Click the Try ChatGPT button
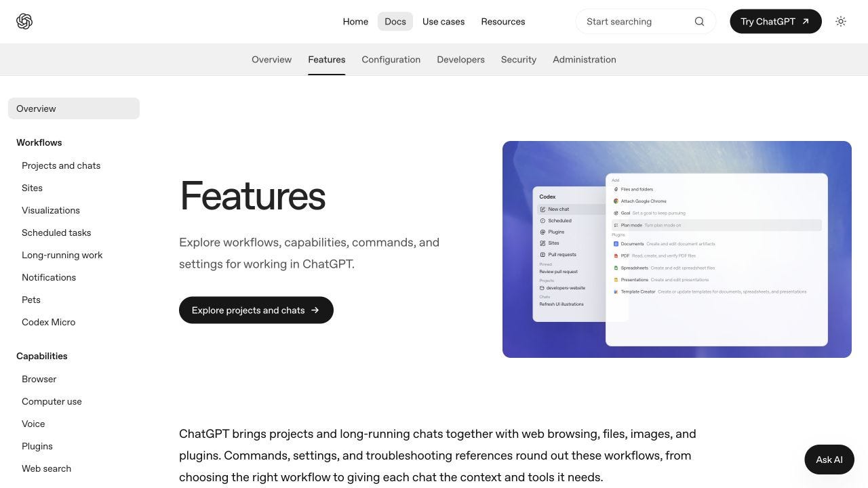 tap(776, 22)
